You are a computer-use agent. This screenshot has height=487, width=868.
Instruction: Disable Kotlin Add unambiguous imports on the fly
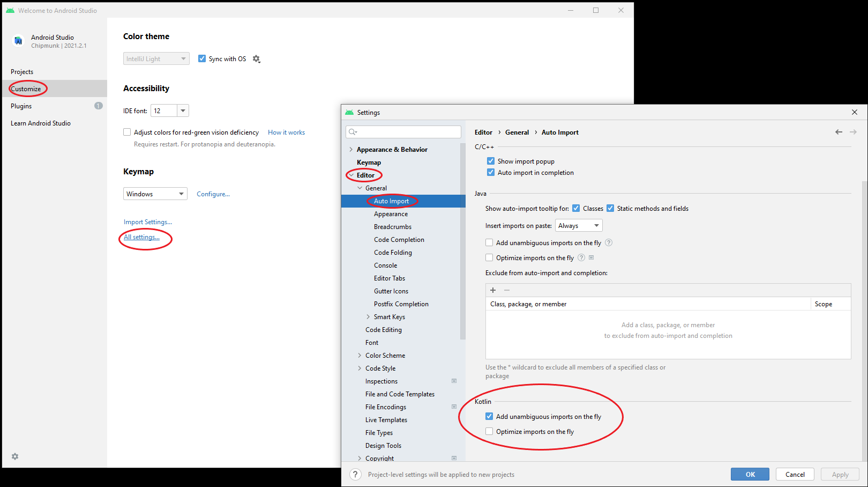pos(489,417)
